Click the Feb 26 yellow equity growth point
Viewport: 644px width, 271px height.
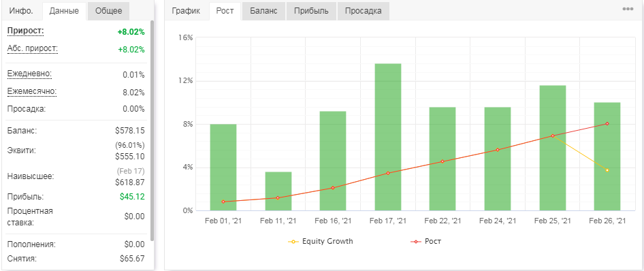[607, 170]
